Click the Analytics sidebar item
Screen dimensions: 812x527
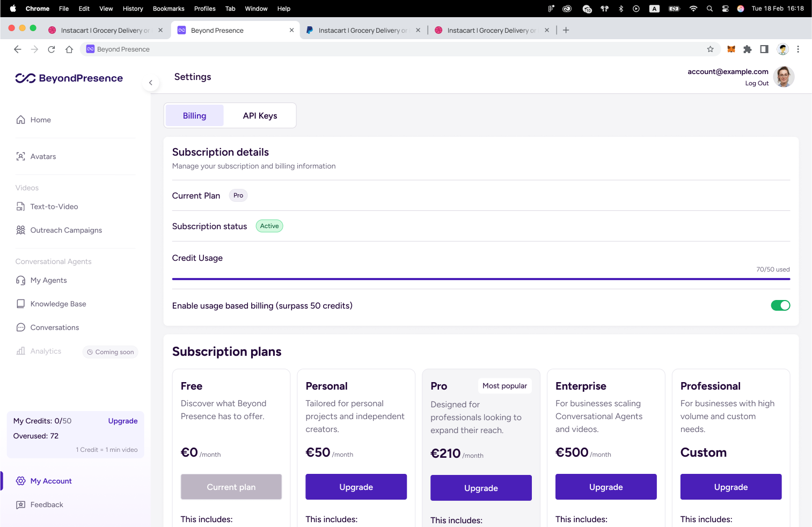click(x=39, y=351)
